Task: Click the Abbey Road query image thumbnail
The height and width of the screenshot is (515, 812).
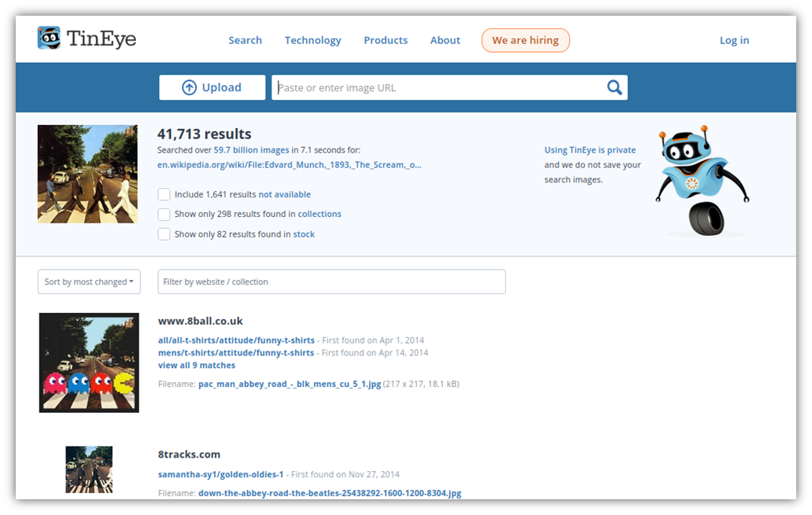Action: (x=87, y=174)
